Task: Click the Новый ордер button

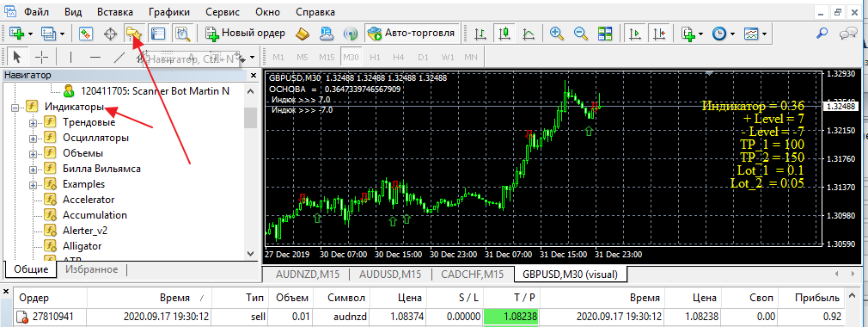Action: (x=246, y=34)
